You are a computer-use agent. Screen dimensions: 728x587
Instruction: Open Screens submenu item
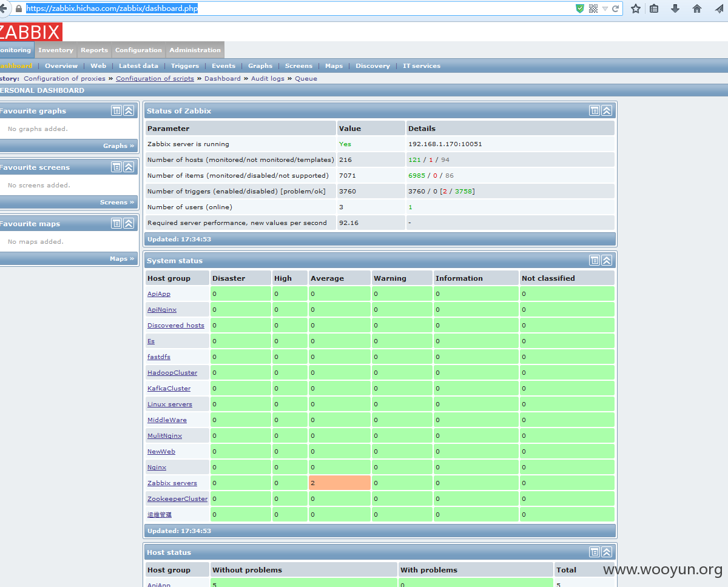click(298, 65)
